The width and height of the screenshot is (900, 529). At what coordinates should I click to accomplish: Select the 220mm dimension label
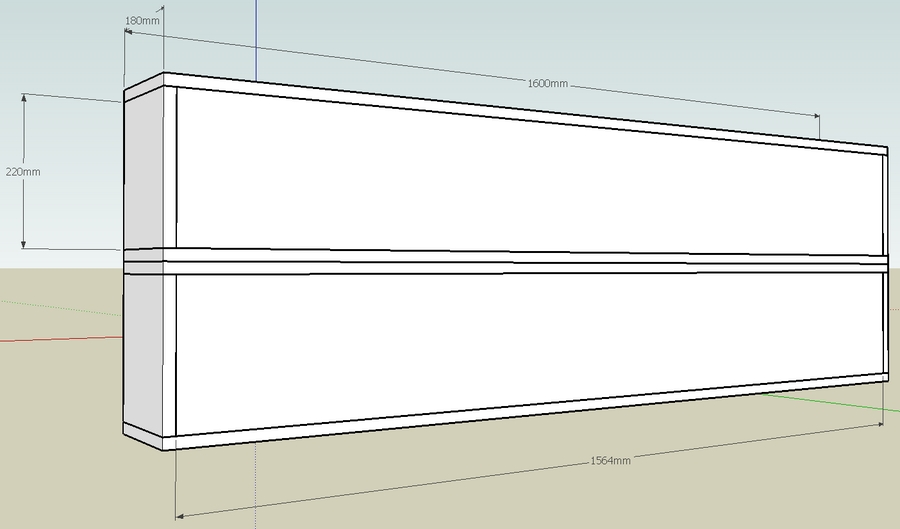(23, 172)
